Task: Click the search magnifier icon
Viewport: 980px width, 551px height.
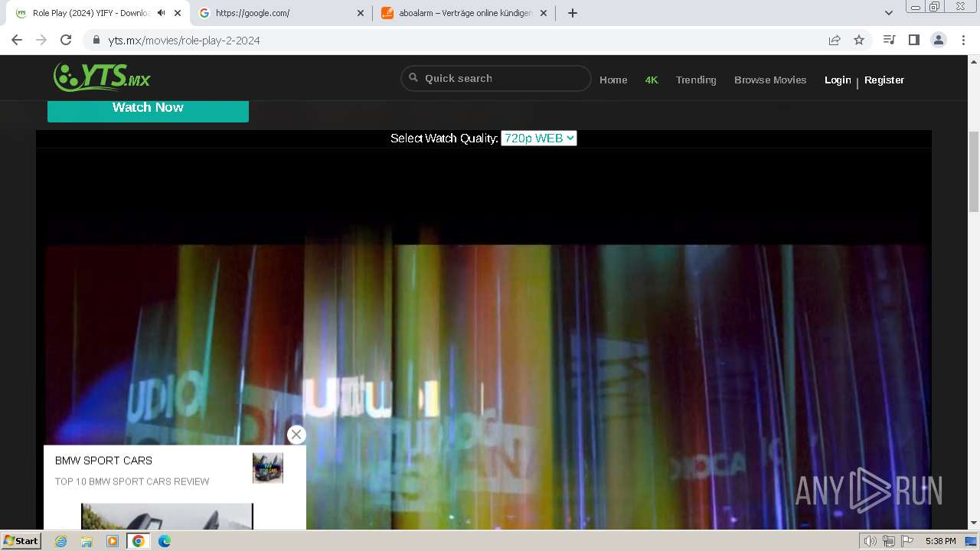Action: point(413,77)
